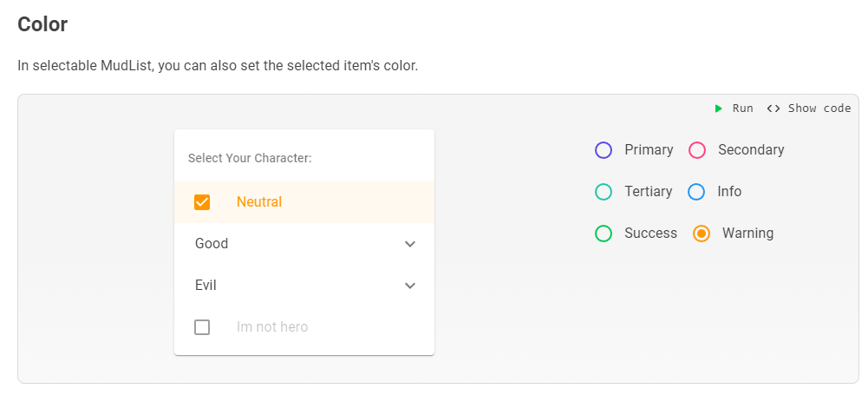This screenshot has height=395, width=868.
Task: Click the selected Warning radio button
Action: point(702,234)
